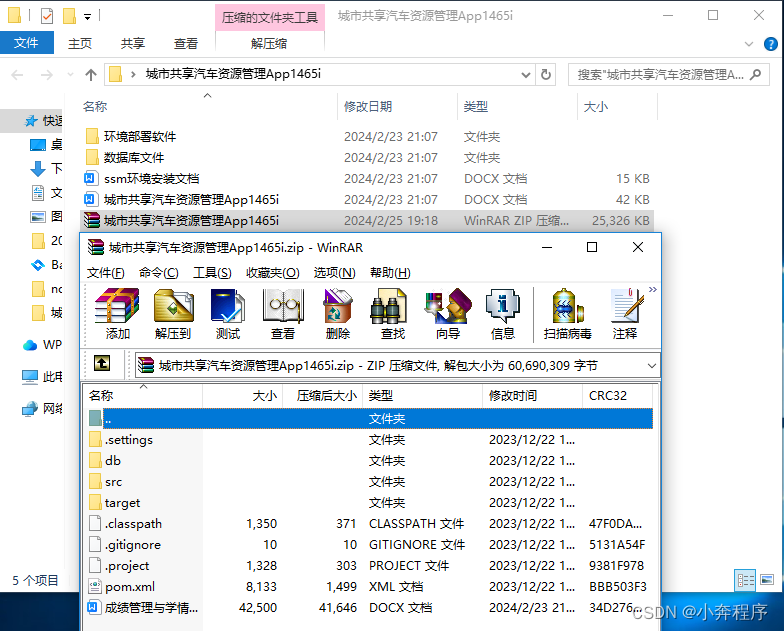
Task: Select the db folder in the archive
Action: tap(370, 460)
